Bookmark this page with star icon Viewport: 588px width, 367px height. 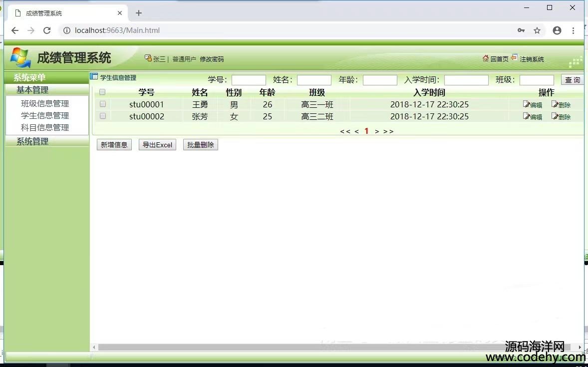click(537, 30)
